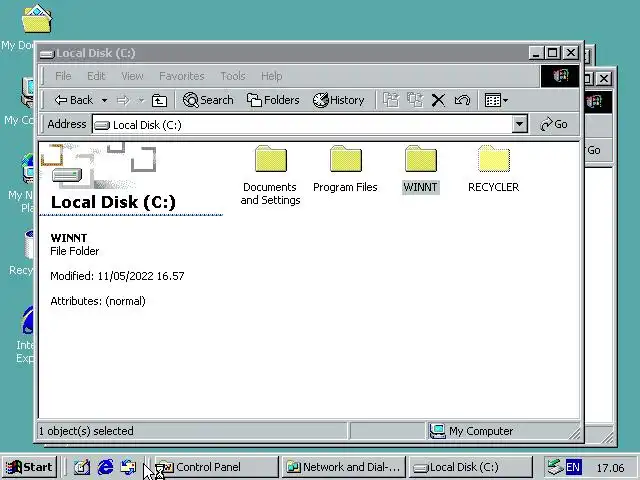This screenshot has width=640, height=480.
Task: Click the Go button
Action: pos(553,124)
